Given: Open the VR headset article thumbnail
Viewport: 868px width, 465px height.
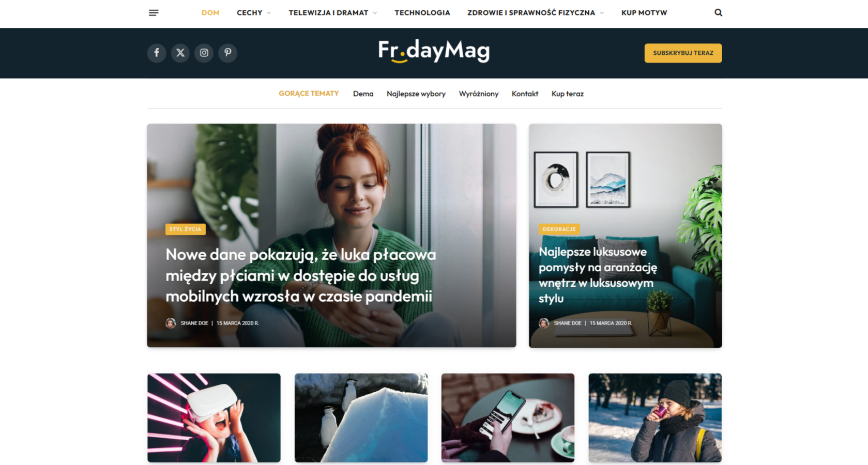Looking at the screenshot, I should [214, 418].
